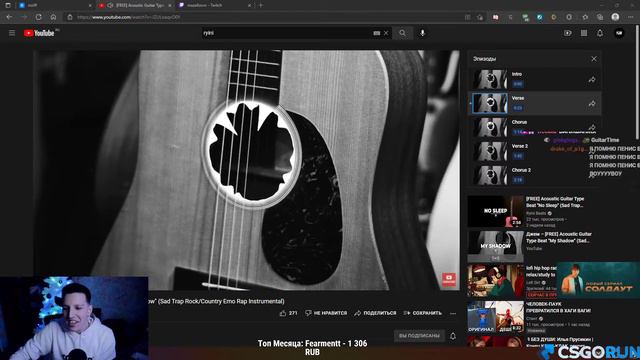Go back with the browser back arrow

click(x=9, y=17)
